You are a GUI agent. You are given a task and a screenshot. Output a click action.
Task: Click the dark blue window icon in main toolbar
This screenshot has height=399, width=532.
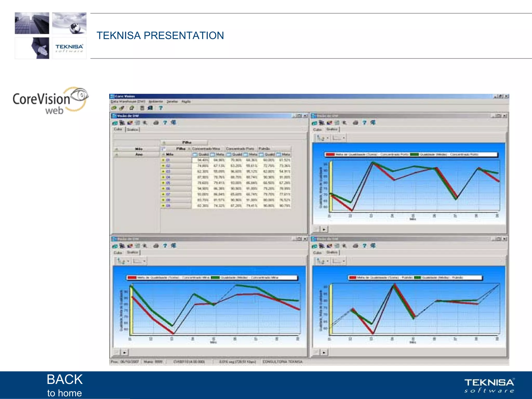click(150, 108)
